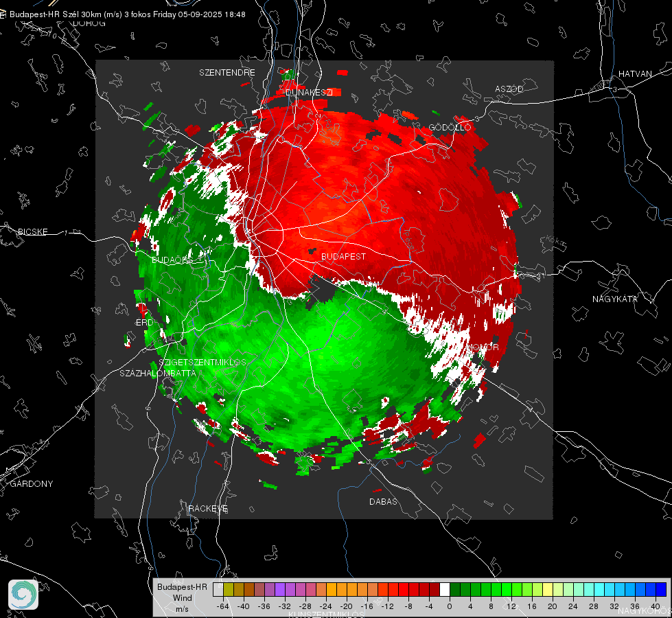Click the HATVAN city label
The width and height of the screenshot is (672, 618).
[635, 73]
